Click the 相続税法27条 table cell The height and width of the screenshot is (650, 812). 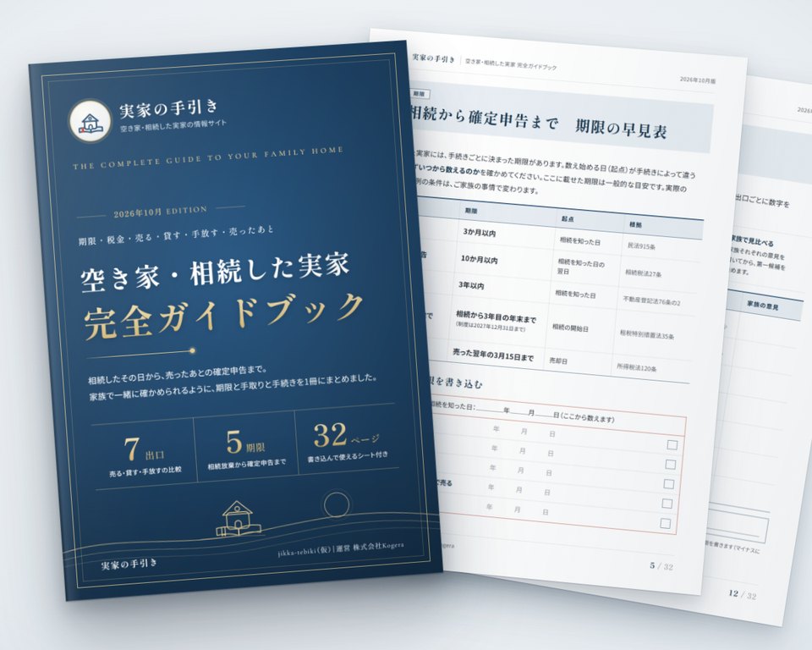(x=643, y=273)
